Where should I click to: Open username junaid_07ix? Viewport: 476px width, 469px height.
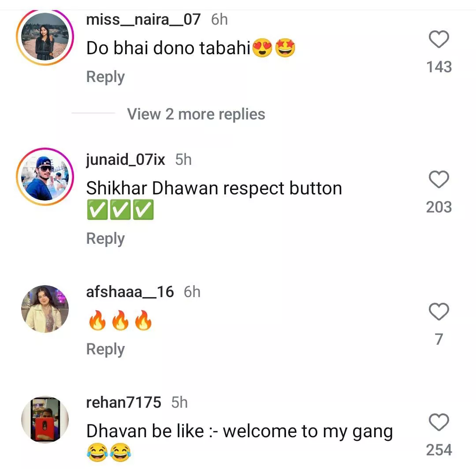[126, 160]
